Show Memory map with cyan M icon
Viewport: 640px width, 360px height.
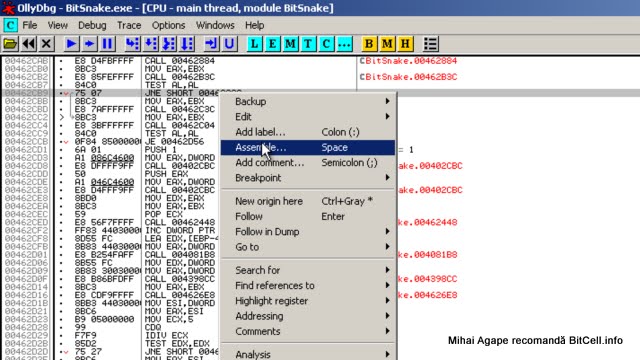[290, 44]
